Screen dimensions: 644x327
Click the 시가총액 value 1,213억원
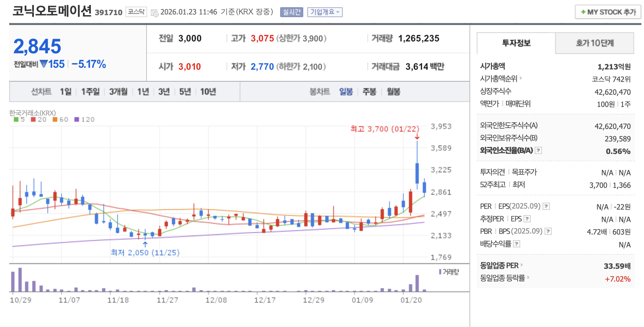pyautogui.click(x=614, y=67)
